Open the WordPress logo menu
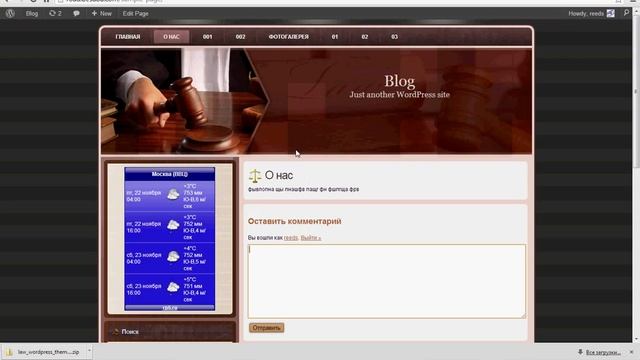The height and width of the screenshot is (360, 640). pos(10,13)
